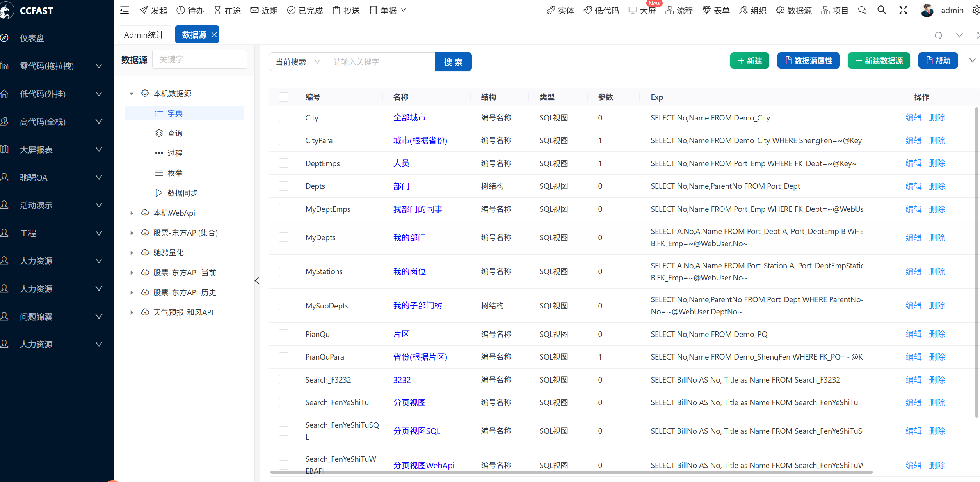The image size is (980, 482).
Task: Open the 当前搜索 dropdown
Action: [298, 62]
